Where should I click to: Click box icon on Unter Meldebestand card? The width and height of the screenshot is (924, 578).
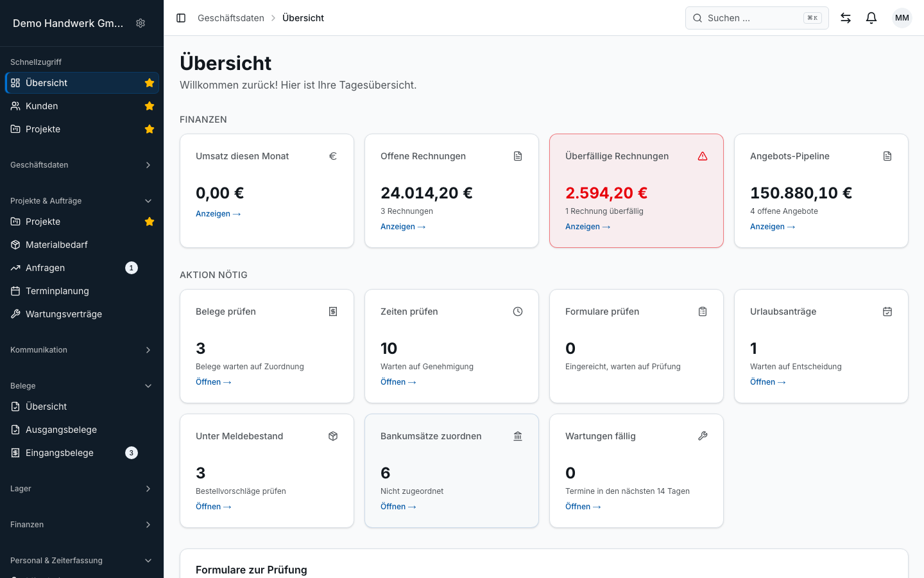tap(333, 436)
